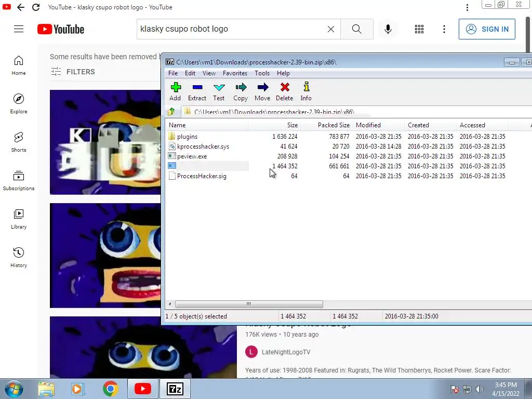Click the Test archive icon
532x399 pixels.
219,91
